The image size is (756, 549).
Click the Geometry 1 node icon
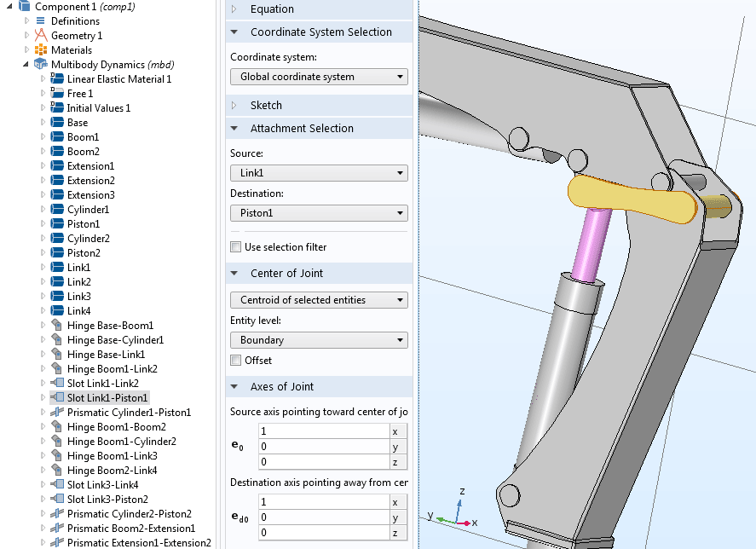coord(41,36)
